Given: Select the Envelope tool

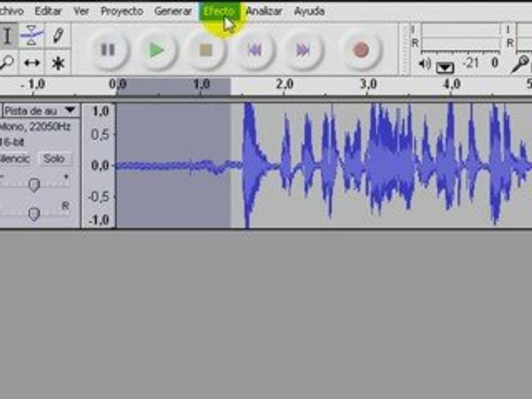Looking at the screenshot, I should click(31, 35).
